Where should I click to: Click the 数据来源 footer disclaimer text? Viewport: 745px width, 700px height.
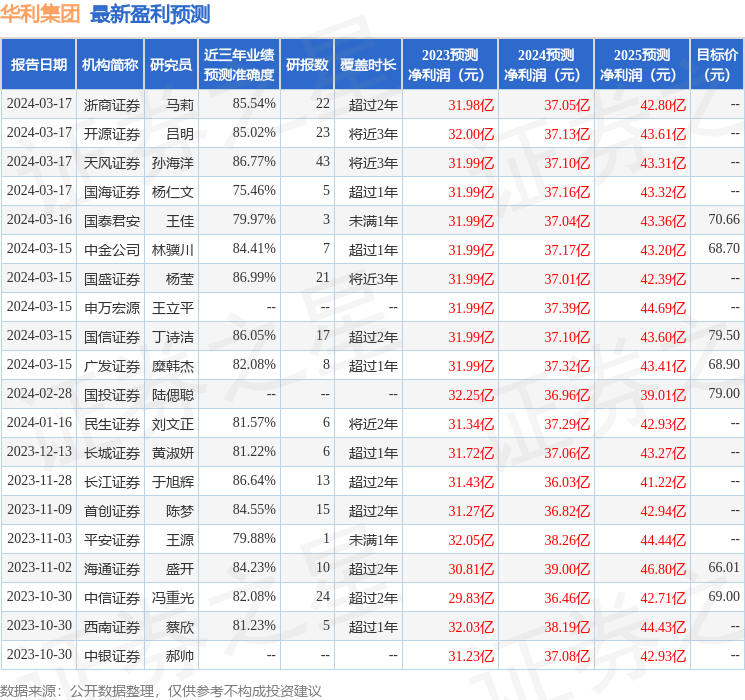[x=161, y=690]
